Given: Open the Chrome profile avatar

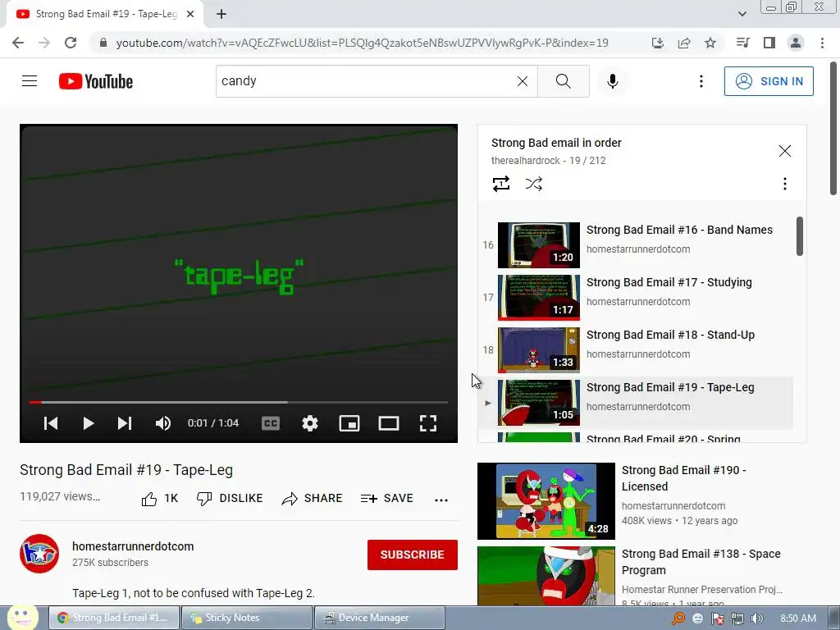Looking at the screenshot, I should pyautogui.click(x=796, y=43).
